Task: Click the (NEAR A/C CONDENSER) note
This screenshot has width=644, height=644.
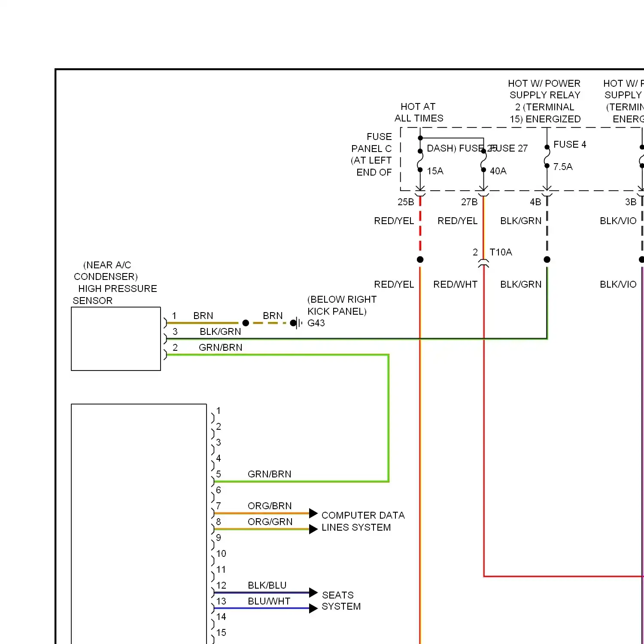Action: 106,270
